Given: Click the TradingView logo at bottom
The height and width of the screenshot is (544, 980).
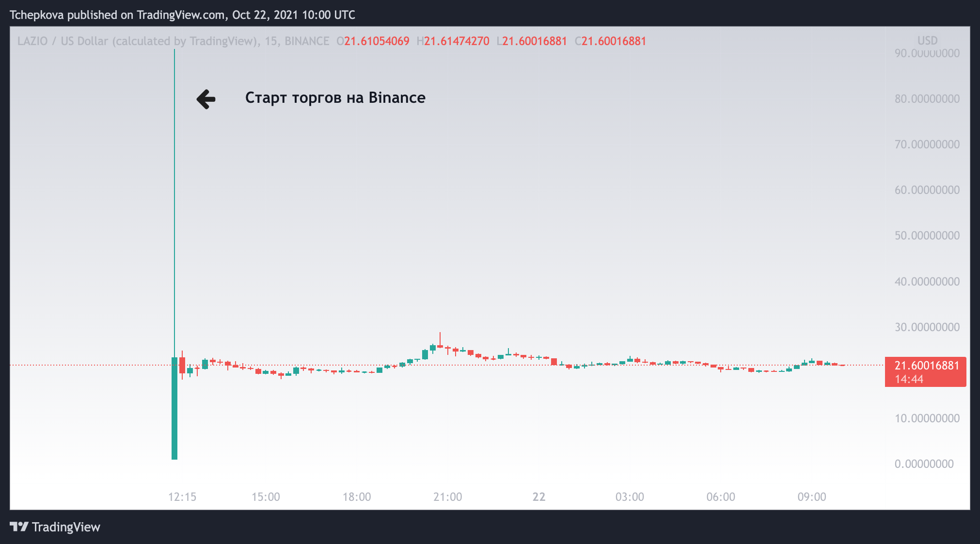Looking at the screenshot, I should (x=19, y=527).
